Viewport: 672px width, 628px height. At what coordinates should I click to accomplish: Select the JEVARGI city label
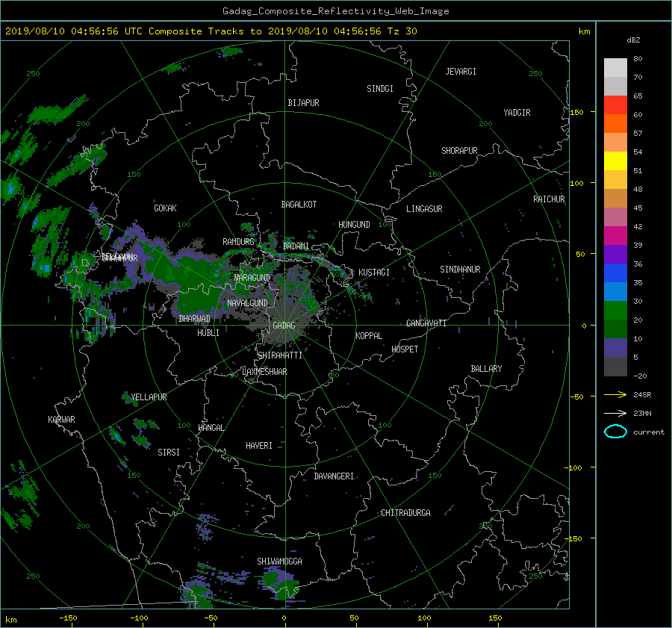tap(461, 72)
